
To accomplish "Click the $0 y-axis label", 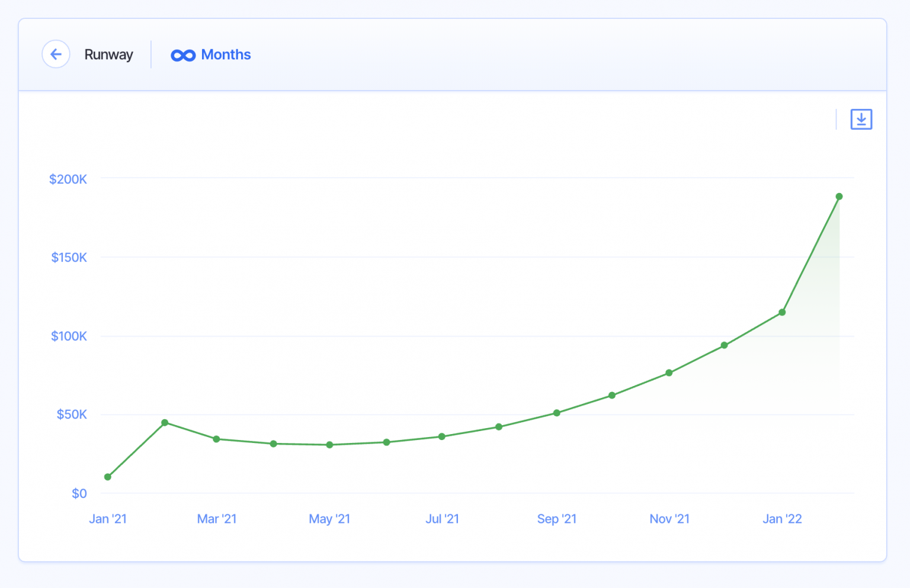I will point(79,493).
